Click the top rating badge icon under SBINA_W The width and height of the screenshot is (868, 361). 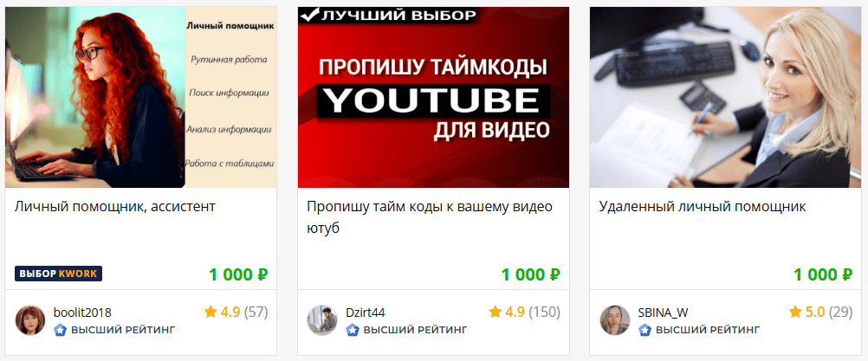645,331
